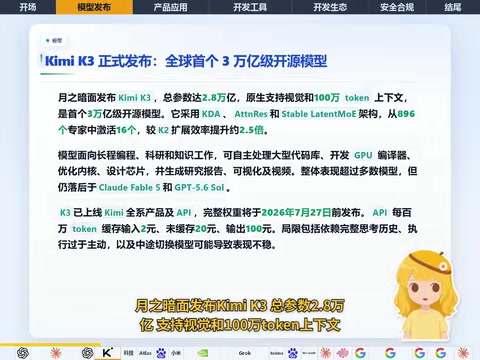Click the Claude starburst between the OpenAI logos
Screen dimensions: 480x360
(56, 353)
